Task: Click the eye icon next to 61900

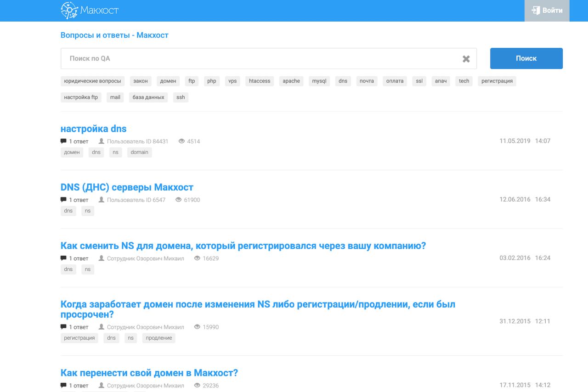Action: pyautogui.click(x=179, y=200)
